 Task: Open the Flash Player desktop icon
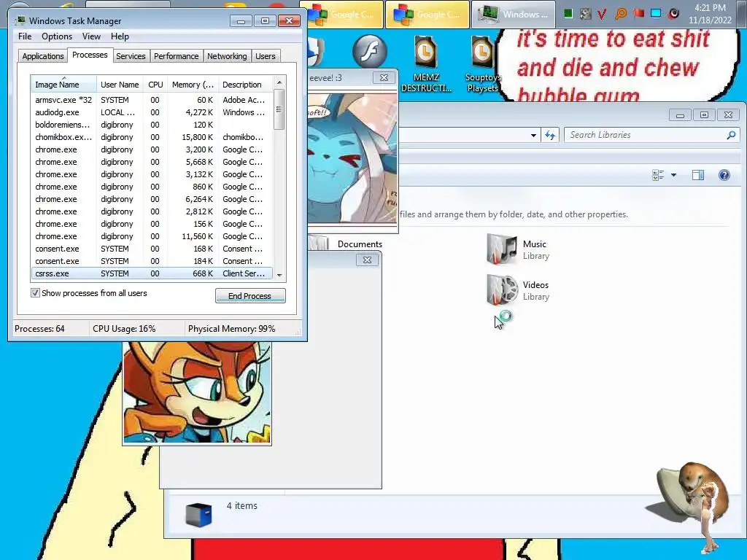click(370, 51)
